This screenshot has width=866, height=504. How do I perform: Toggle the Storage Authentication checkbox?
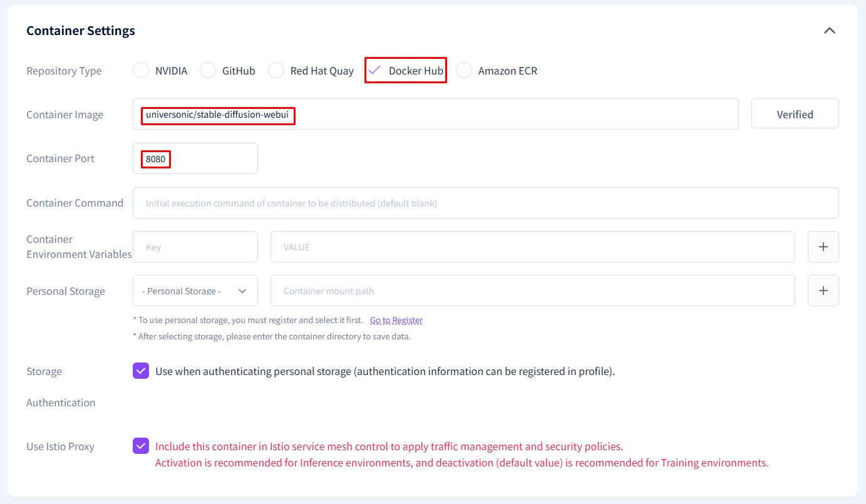click(141, 371)
